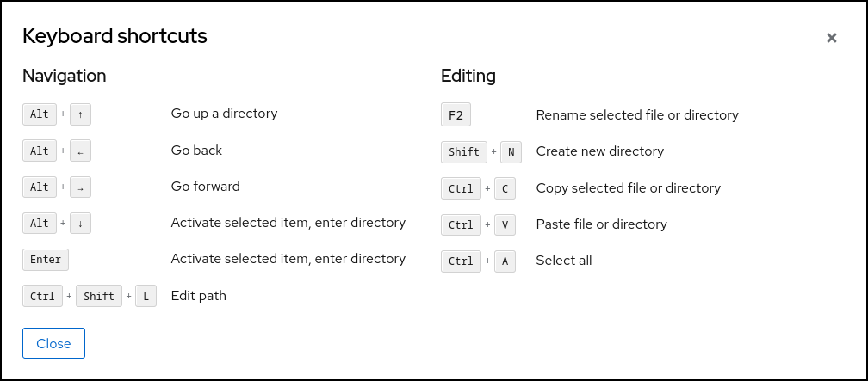Click the V key badge

tap(505, 224)
